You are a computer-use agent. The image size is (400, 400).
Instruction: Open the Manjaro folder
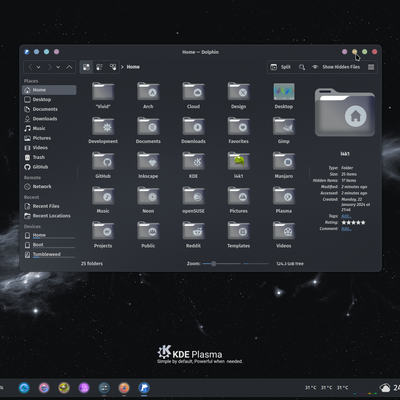[x=284, y=165]
